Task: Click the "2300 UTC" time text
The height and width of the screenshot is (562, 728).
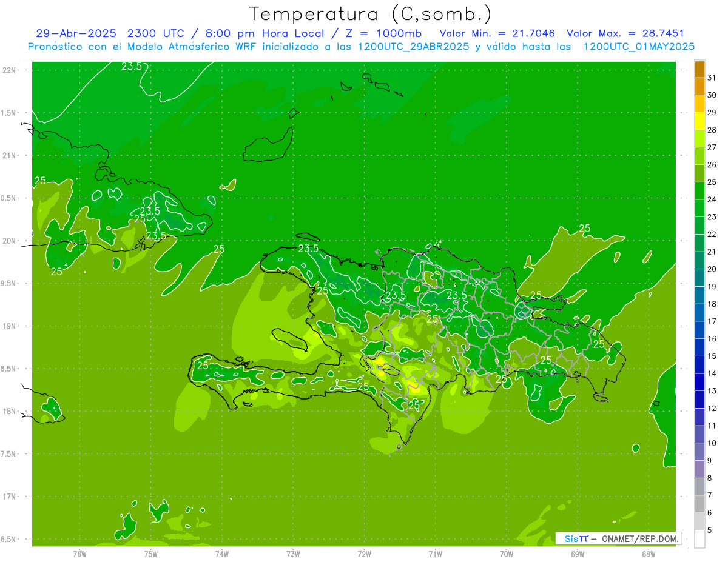Action: [x=157, y=33]
